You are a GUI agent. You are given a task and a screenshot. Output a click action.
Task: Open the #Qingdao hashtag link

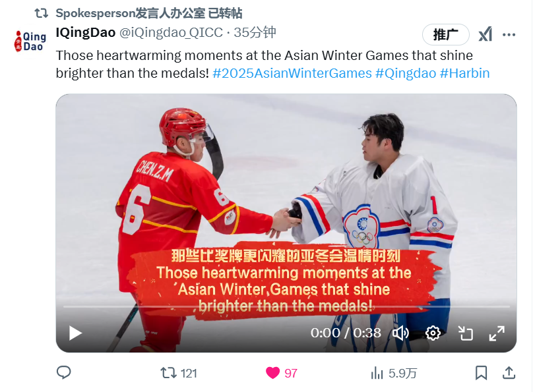pos(406,73)
